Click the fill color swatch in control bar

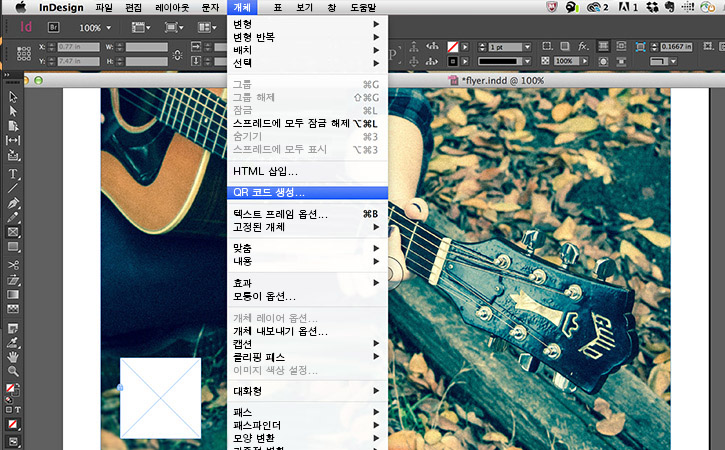click(x=452, y=47)
